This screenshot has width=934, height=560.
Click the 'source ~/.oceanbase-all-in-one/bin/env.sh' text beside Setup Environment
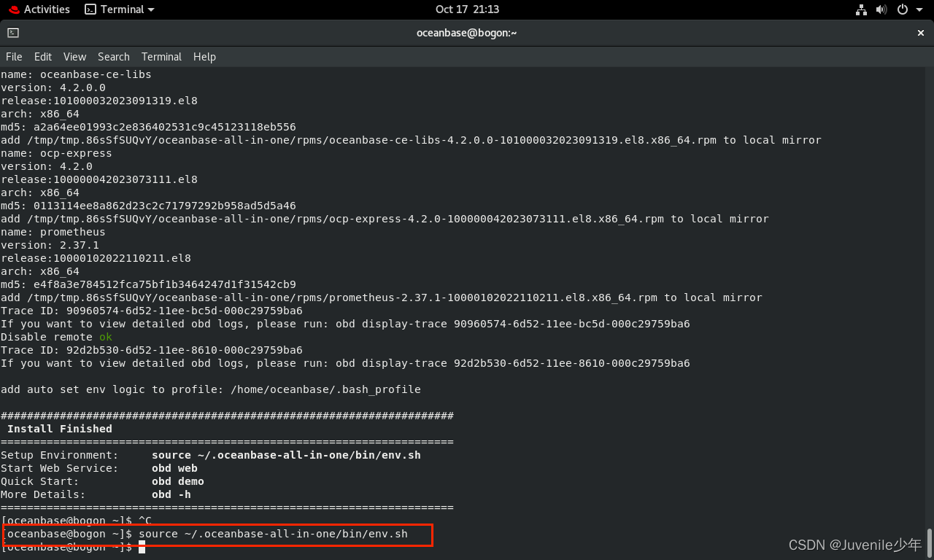tap(286, 455)
